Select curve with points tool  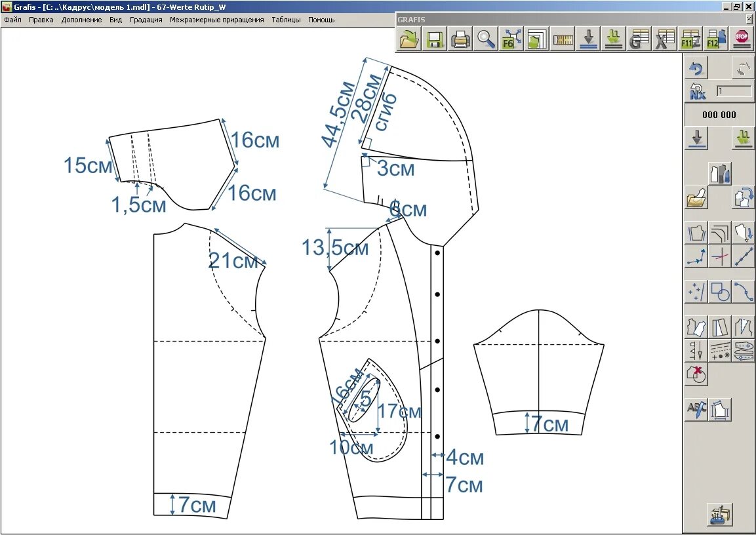[x=744, y=292]
